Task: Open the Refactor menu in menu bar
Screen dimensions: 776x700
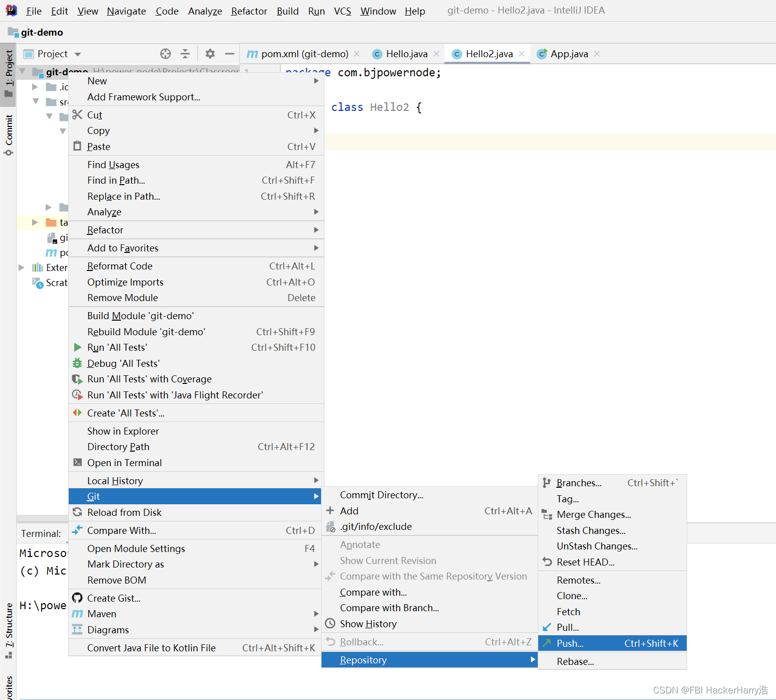Action: click(x=249, y=11)
